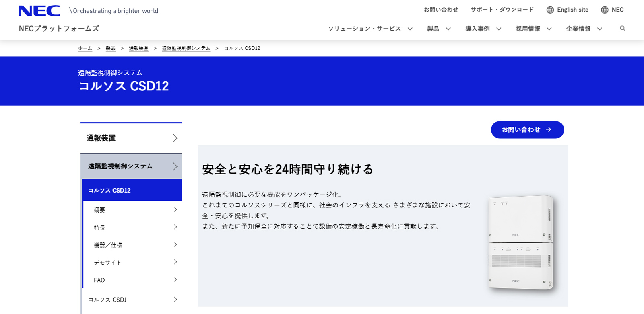Image resolution: width=644 pixels, height=314 pixels.
Task: Click the arrow icon in お問い合わせ button
Action: coord(549,130)
